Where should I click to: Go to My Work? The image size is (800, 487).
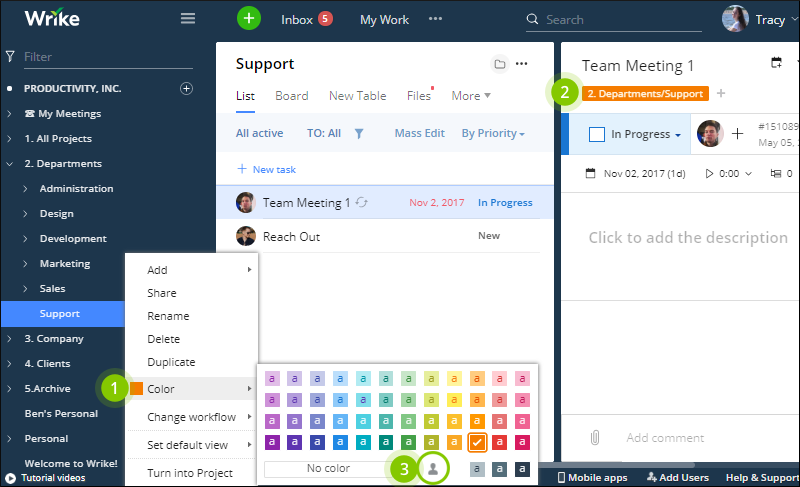pyautogui.click(x=384, y=19)
